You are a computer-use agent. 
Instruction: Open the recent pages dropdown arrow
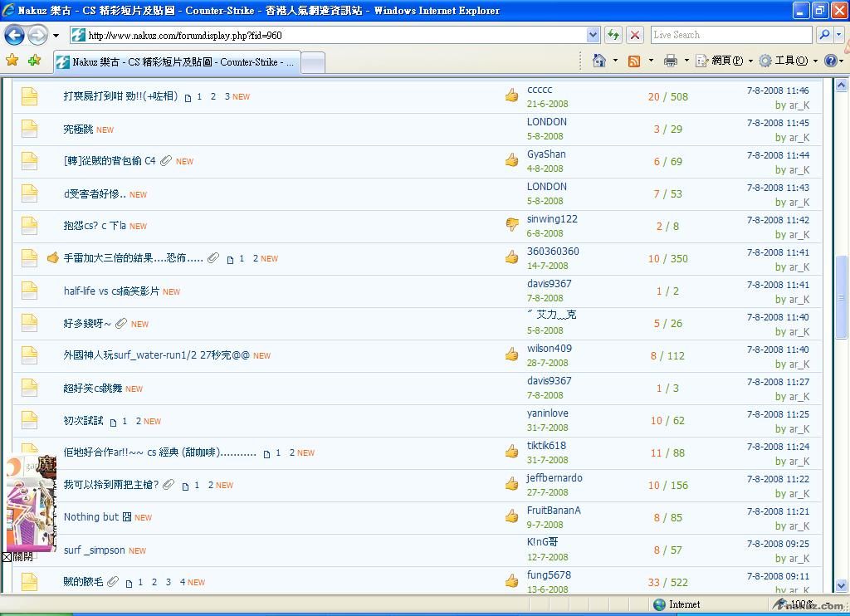point(56,36)
